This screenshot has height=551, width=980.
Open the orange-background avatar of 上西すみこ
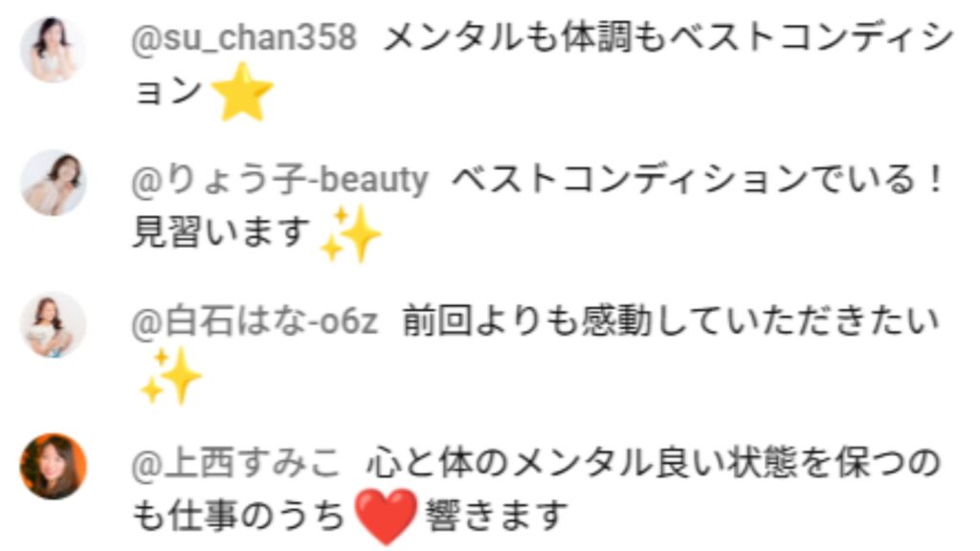(x=54, y=466)
